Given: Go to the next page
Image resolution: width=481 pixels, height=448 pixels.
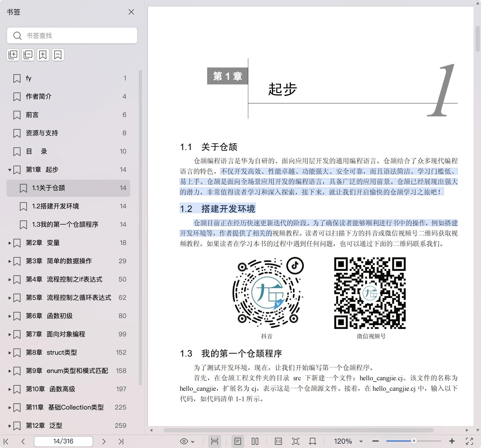Looking at the screenshot, I should [x=104, y=441].
